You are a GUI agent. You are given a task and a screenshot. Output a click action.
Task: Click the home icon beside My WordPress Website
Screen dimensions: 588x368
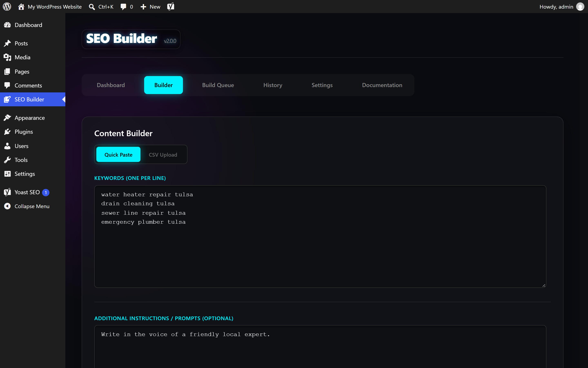(21, 7)
